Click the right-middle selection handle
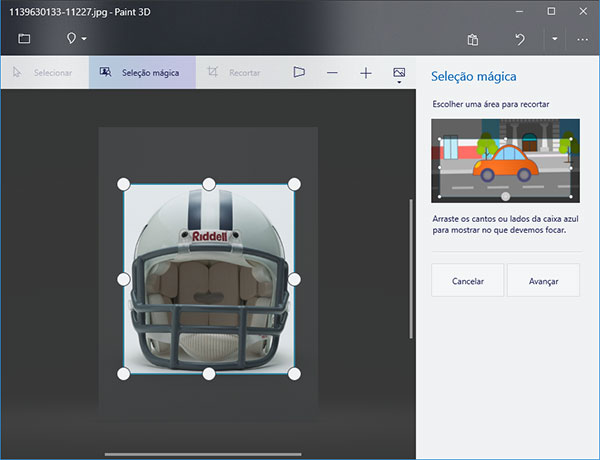 pyautogui.click(x=294, y=279)
